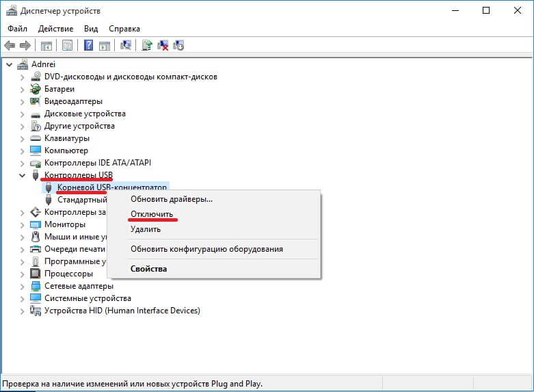Choose Отключить in the context menu

point(152,214)
